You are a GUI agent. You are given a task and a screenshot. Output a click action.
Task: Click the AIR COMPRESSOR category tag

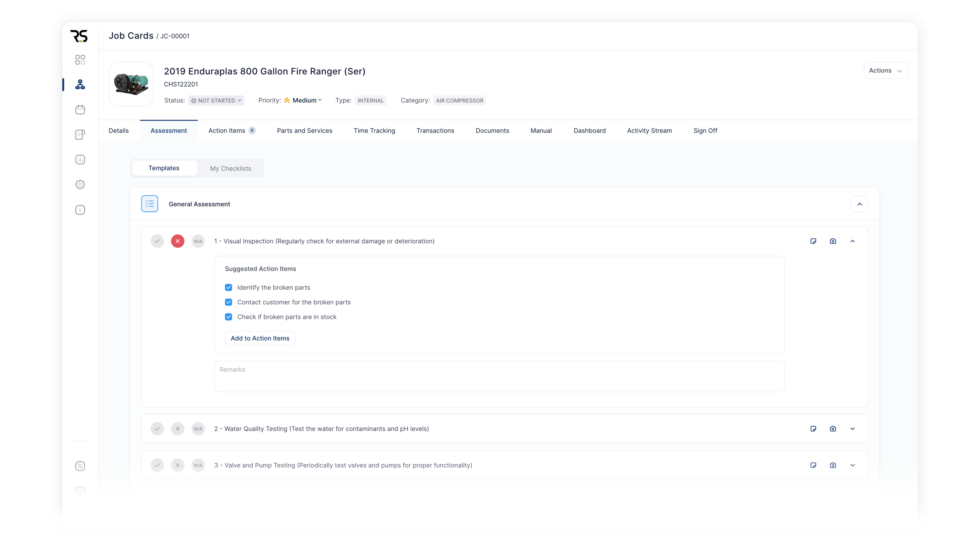click(x=459, y=100)
